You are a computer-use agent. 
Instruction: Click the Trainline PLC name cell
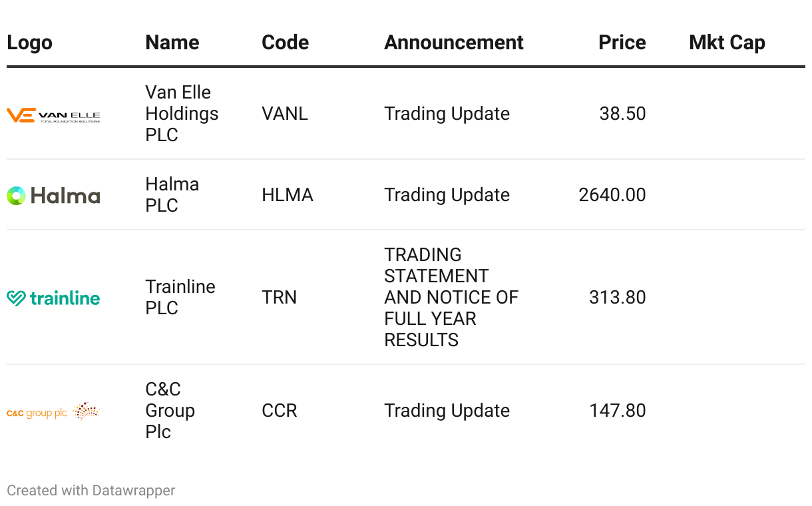[x=180, y=298]
